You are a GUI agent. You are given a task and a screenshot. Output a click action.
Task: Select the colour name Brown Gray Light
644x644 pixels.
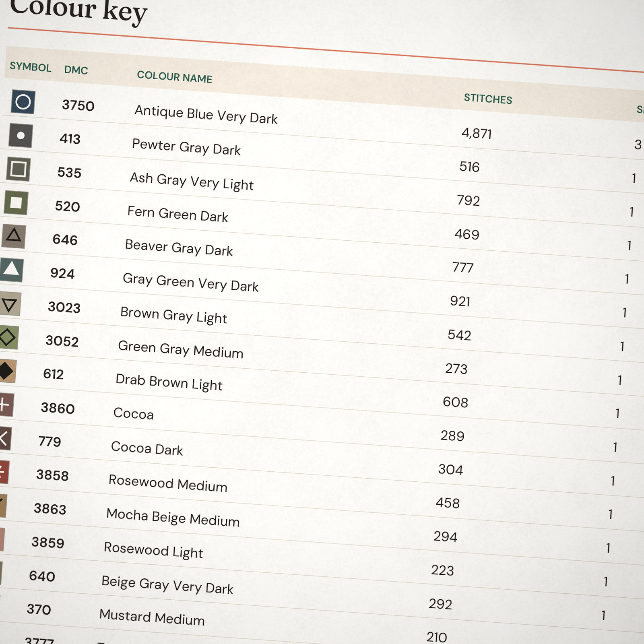tap(173, 315)
